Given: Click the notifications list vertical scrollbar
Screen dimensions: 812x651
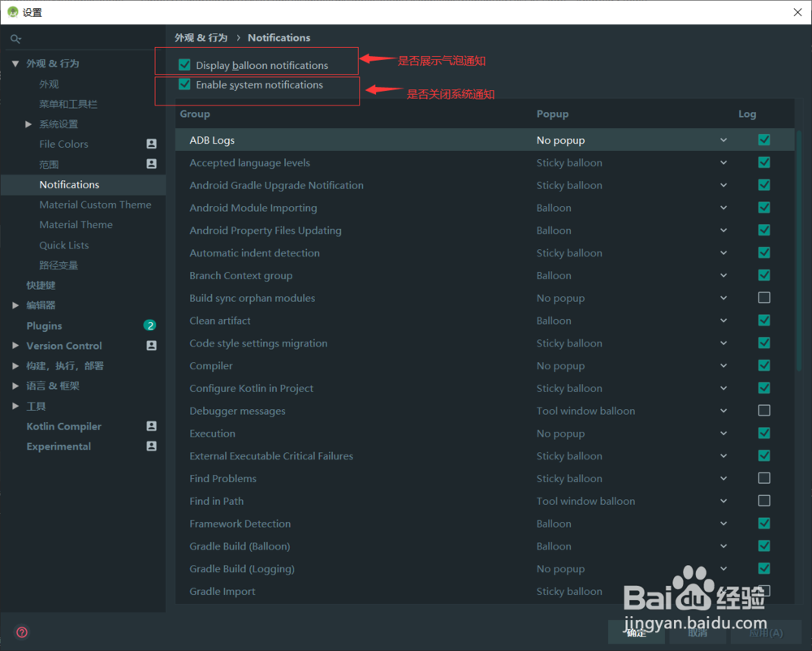Looking at the screenshot, I should pos(799,251).
